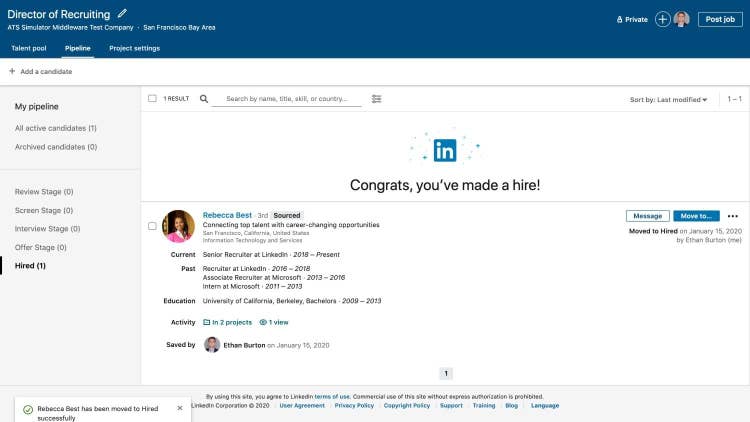750x422 pixels.
Task: Open the User Agreement footer link
Action: (302, 405)
